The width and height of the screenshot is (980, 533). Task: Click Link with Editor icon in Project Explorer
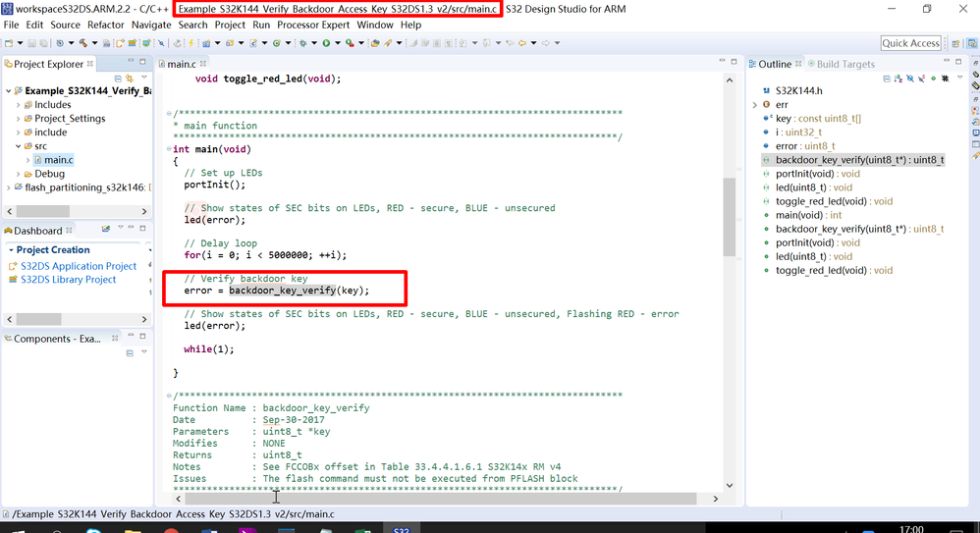click(x=130, y=79)
